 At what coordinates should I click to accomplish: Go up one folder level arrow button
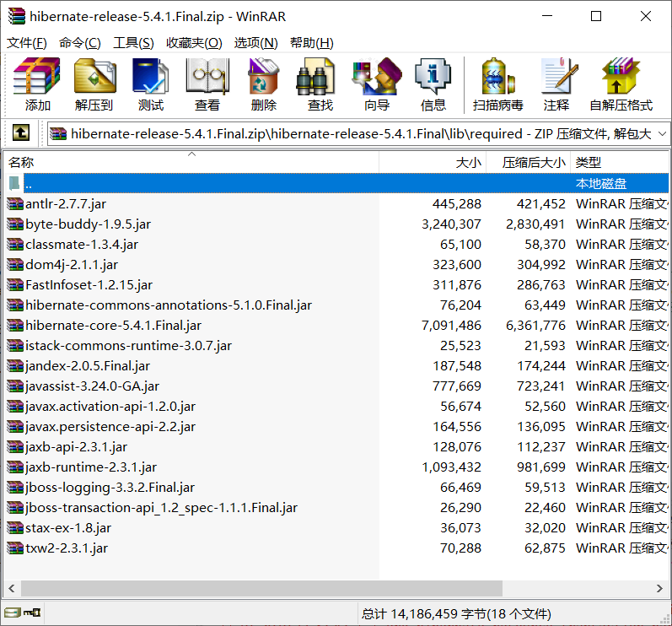coord(20,133)
